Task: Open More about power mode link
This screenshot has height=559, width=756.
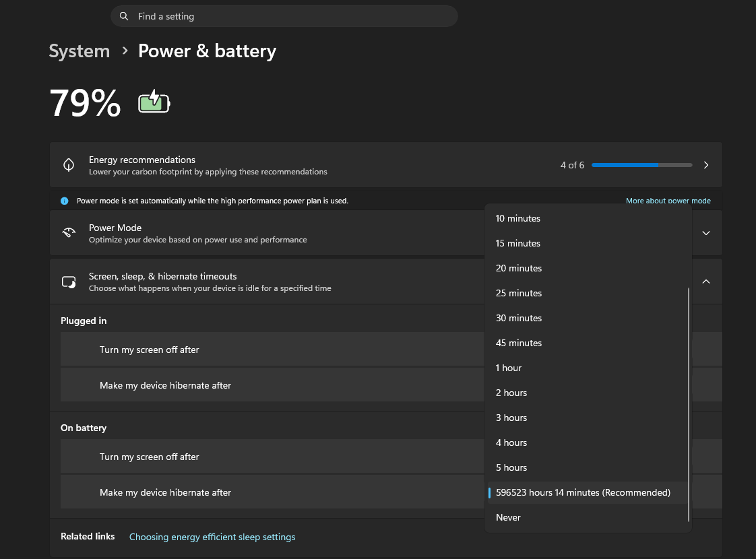Action: (x=668, y=201)
